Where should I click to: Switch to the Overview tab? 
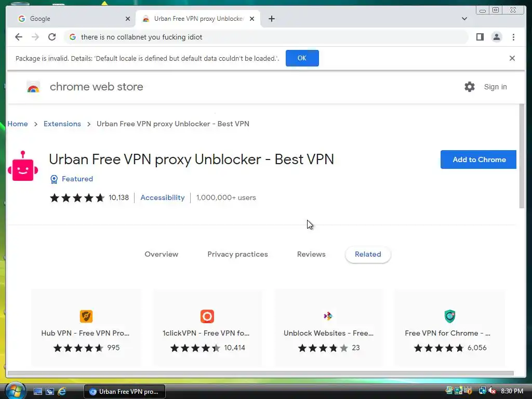click(162, 254)
